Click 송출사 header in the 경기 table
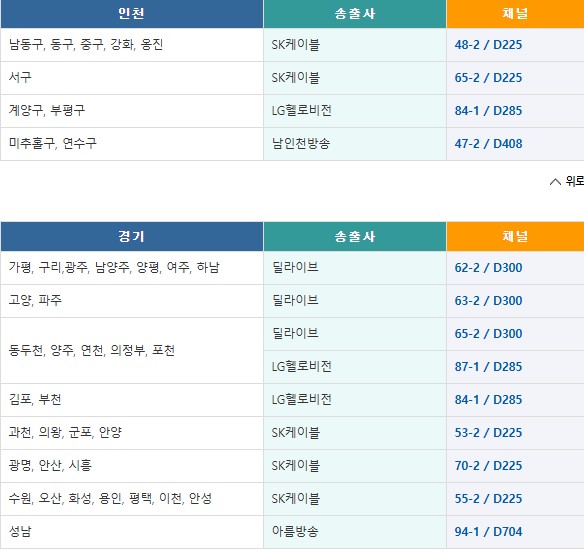The width and height of the screenshot is (584, 553). coord(355,236)
